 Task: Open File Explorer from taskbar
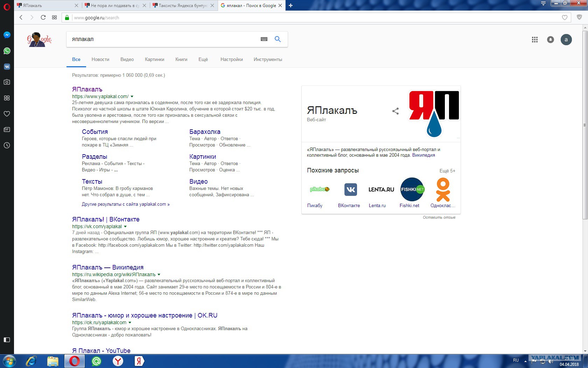pos(53,361)
